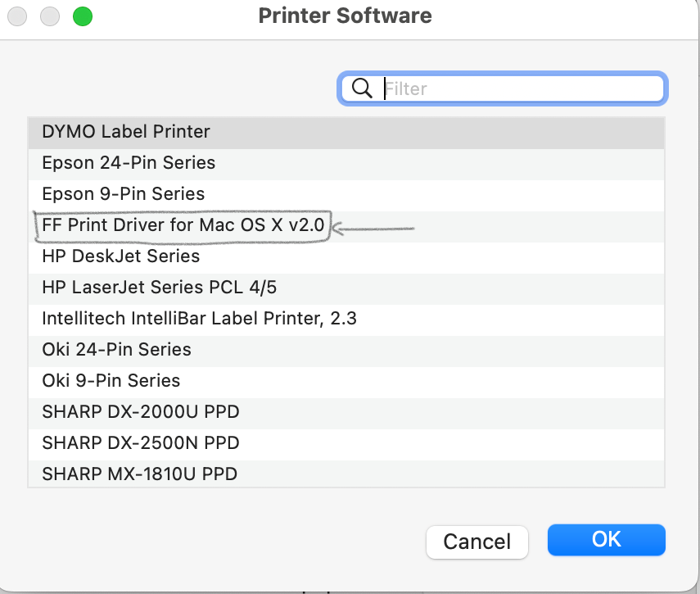Pick FF Print Driver for Mac OS X v2.0

(x=183, y=225)
